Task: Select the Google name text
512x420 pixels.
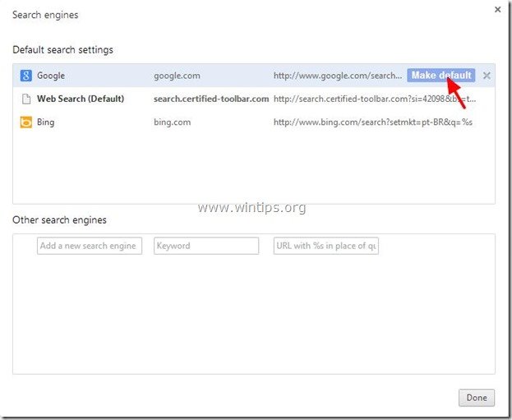Action: pyautogui.click(x=51, y=76)
